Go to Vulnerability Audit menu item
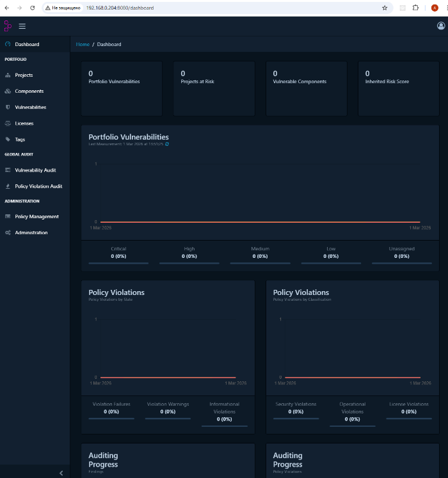The height and width of the screenshot is (478, 448). click(35, 170)
